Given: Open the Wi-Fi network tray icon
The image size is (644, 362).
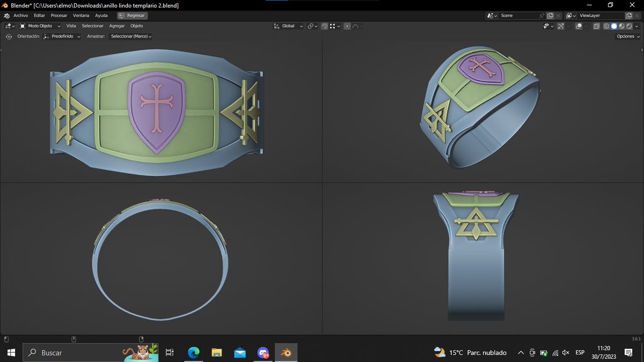Looking at the screenshot, I should [555, 352].
